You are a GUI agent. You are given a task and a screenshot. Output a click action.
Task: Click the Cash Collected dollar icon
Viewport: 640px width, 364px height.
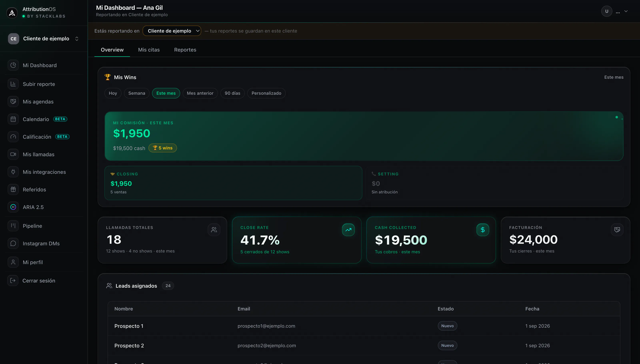tap(483, 230)
